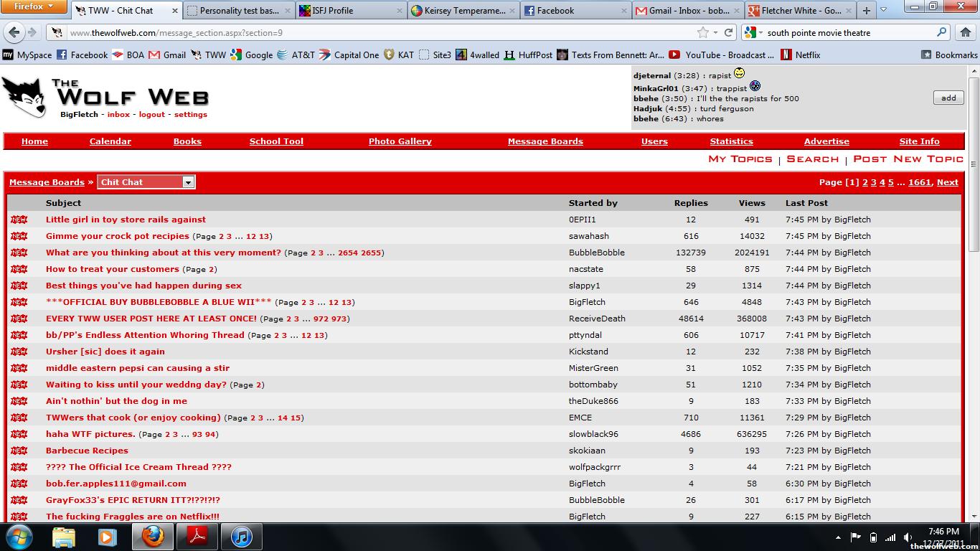Open the Post New Topic link
The width and height of the screenshot is (980, 551).
pos(908,159)
